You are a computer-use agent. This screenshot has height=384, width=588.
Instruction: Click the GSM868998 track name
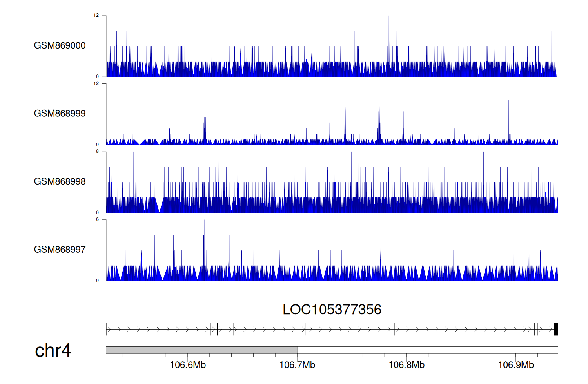point(60,181)
